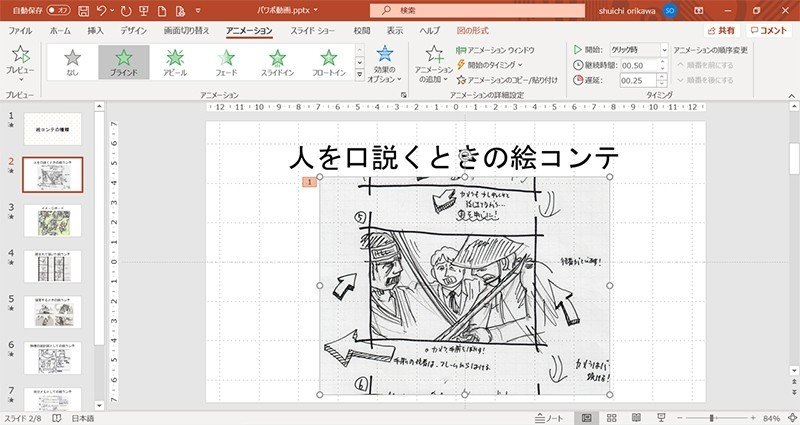Click 順番を前にする reorder button
The image size is (800, 425).
pos(706,65)
